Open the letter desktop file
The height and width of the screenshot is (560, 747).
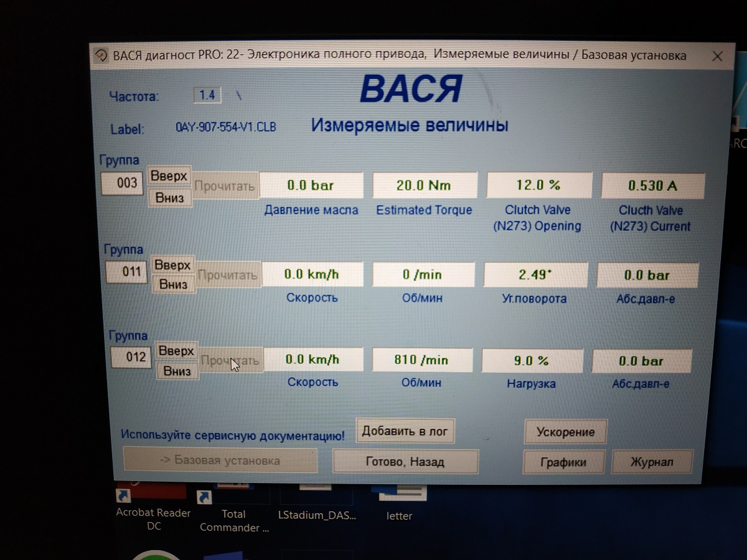[x=400, y=504]
